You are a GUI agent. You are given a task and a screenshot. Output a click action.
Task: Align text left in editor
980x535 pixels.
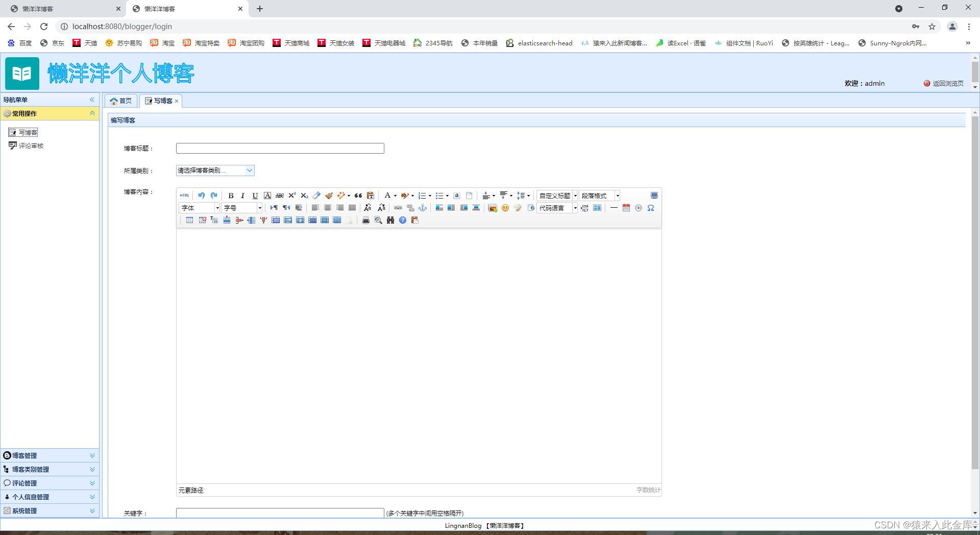pos(315,208)
